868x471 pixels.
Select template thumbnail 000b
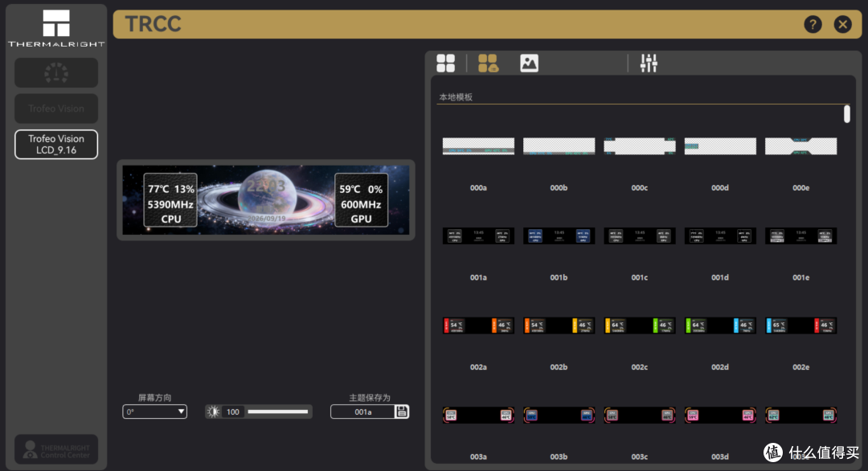pyautogui.click(x=559, y=146)
